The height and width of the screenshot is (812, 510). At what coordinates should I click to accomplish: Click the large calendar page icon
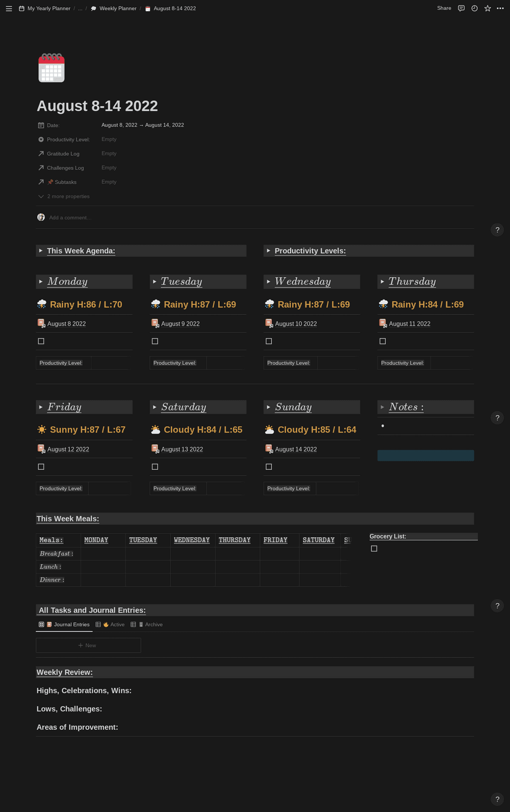click(x=52, y=68)
